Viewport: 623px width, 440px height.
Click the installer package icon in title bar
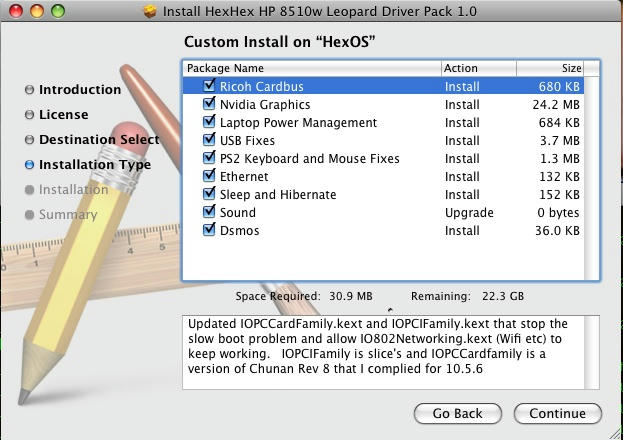tap(150, 11)
